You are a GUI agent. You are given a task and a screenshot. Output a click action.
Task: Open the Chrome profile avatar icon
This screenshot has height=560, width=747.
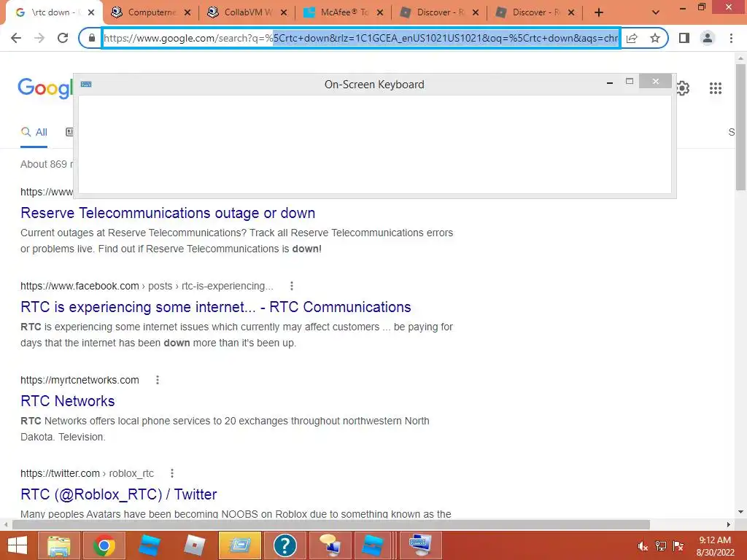tap(708, 38)
